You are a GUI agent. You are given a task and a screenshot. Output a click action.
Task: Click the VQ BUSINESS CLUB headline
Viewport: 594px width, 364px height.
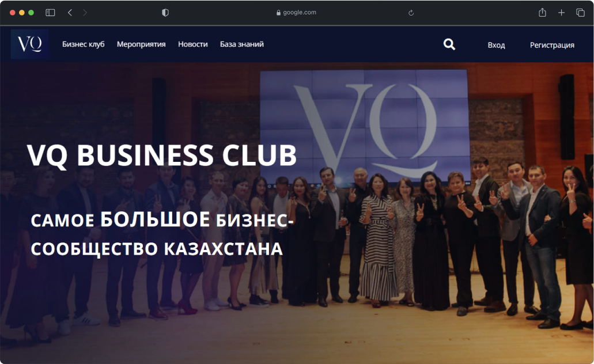click(162, 156)
